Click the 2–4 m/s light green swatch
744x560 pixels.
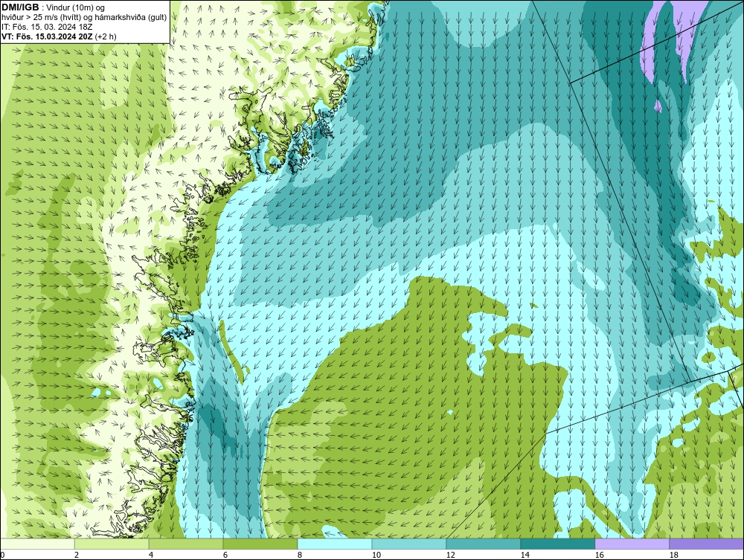[x=112, y=544]
